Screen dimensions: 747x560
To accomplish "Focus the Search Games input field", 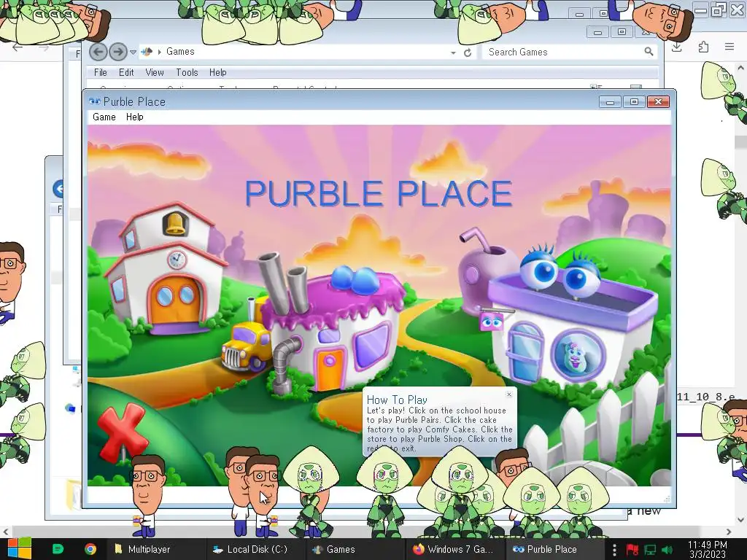I will (564, 52).
